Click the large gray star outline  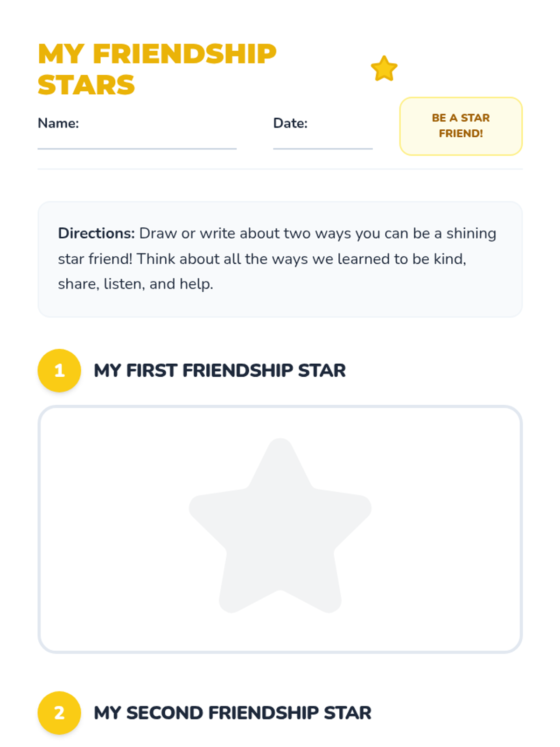280,526
